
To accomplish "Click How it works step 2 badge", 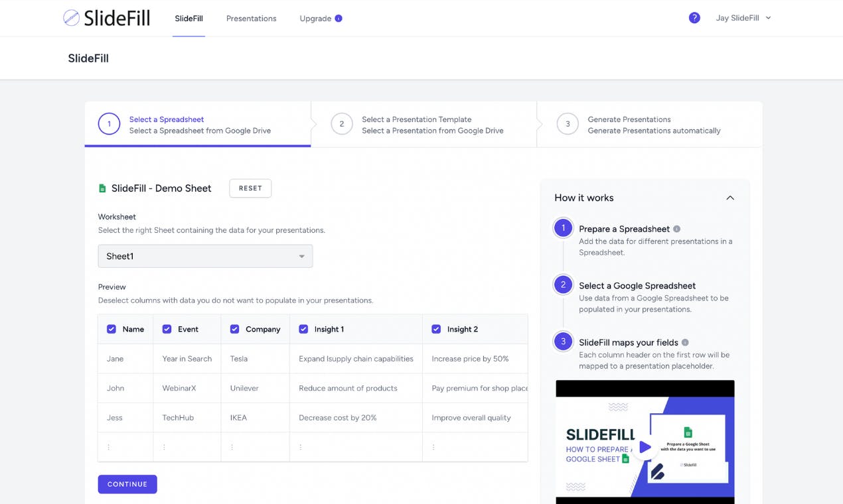I will click(564, 285).
